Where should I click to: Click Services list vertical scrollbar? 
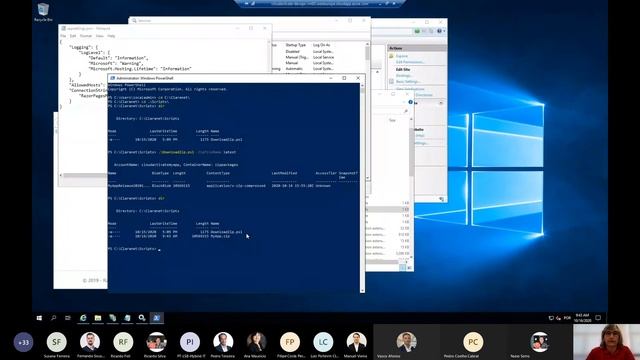[368, 112]
